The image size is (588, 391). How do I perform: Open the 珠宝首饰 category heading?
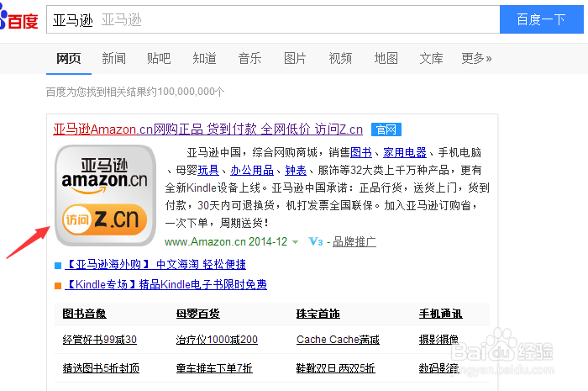(x=318, y=314)
